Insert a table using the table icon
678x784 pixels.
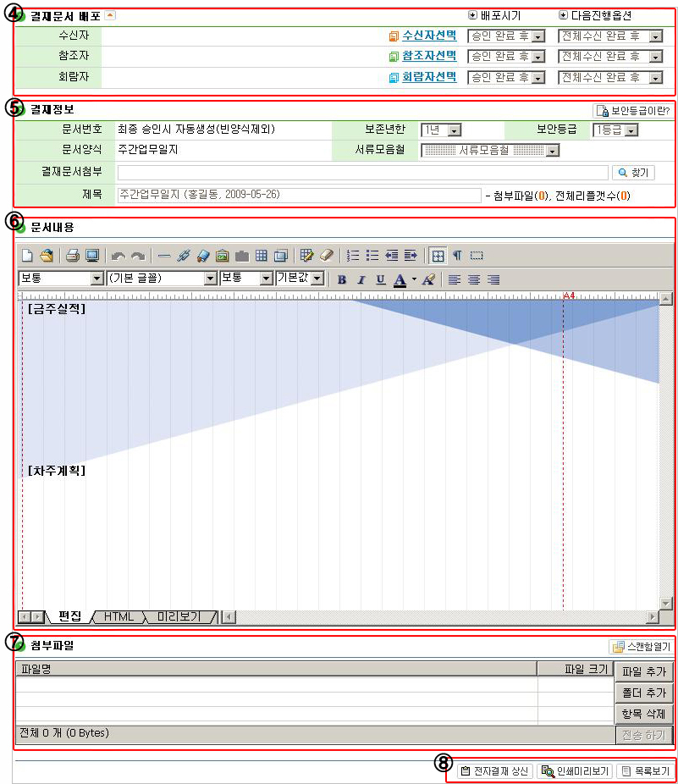click(262, 255)
